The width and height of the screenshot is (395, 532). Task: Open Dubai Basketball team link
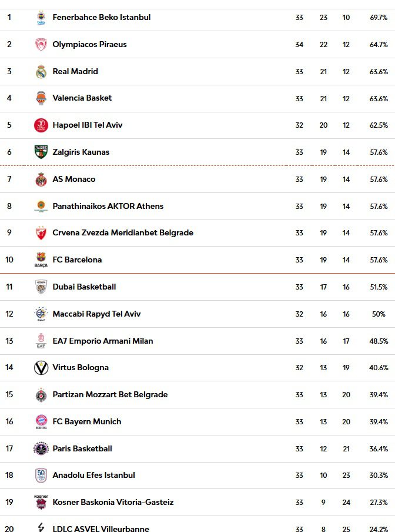(84, 287)
